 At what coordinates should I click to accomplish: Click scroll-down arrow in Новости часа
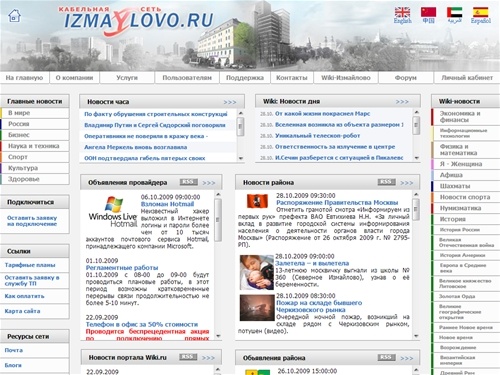point(241,159)
